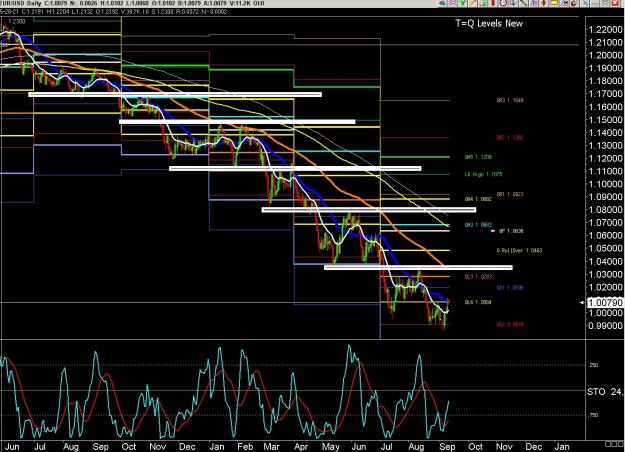The image size is (625, 452).
Task: Click the 'Mar' label on time axis
Action: [271, 447]
